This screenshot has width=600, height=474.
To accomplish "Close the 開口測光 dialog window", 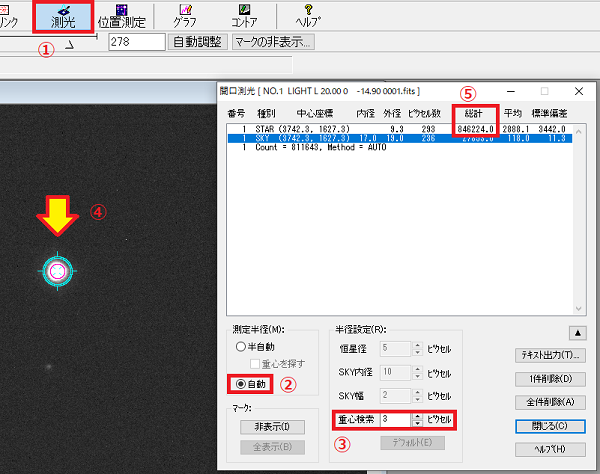I will [x=579, y=91].
